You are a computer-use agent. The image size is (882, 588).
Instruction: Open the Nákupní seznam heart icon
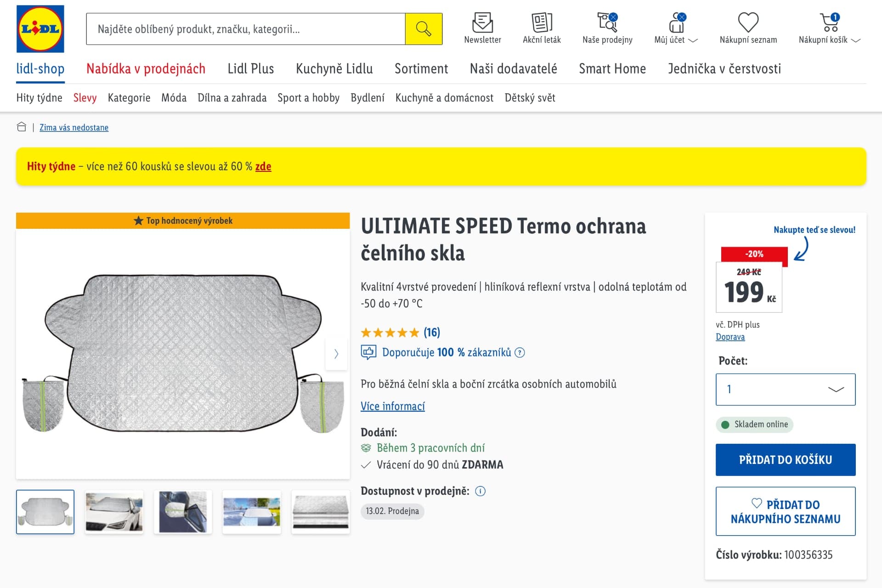click(748, 22)
